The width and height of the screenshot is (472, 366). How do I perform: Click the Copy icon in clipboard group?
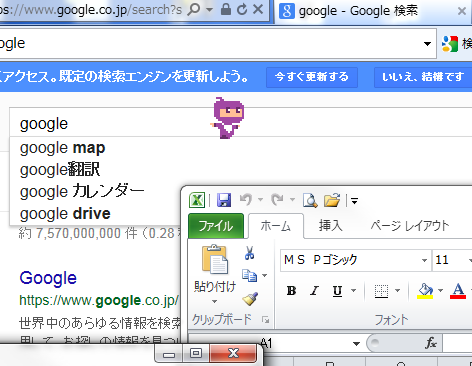pos(249,276)
